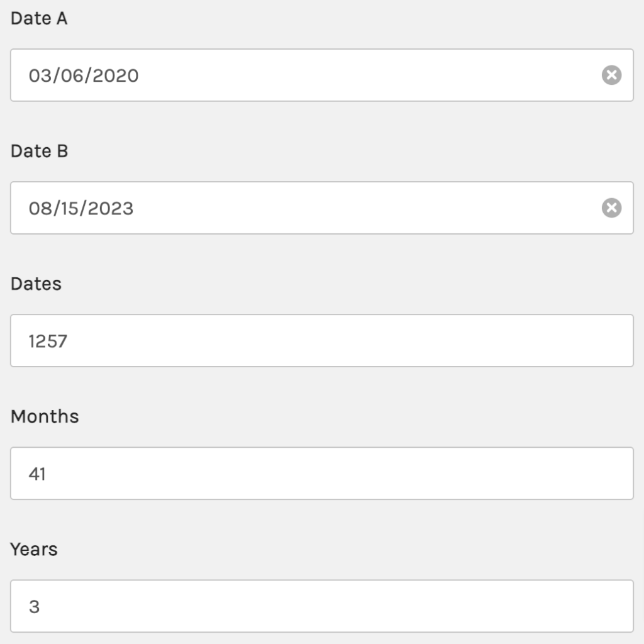The image size is (644, 644).
Task: Click the 'Months' label
Action: (45, 416)
